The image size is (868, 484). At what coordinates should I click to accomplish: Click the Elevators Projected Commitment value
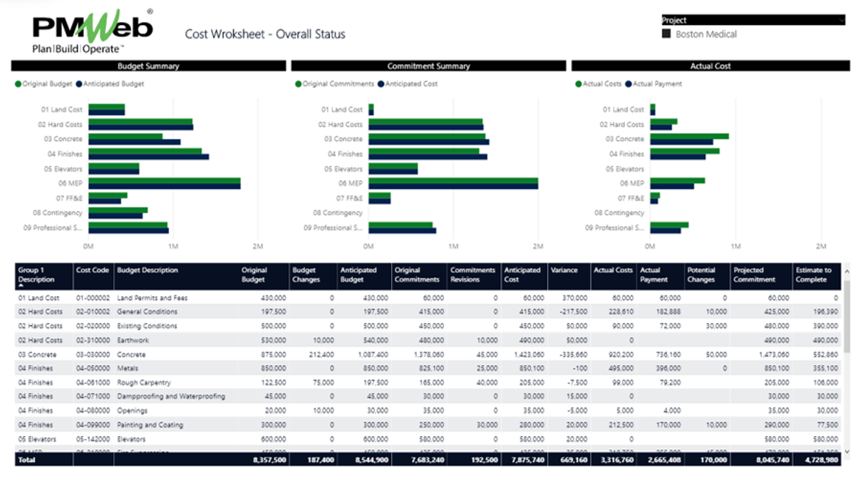point(776,439)
